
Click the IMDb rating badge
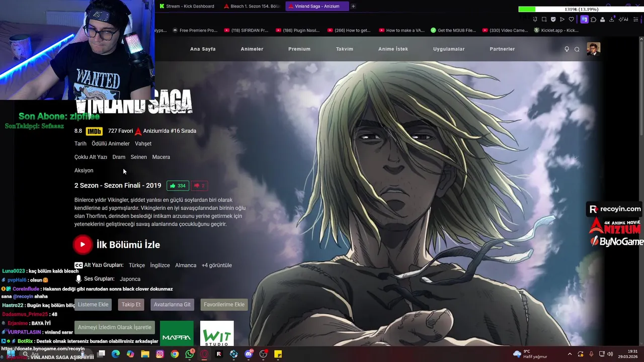[94, 131]
